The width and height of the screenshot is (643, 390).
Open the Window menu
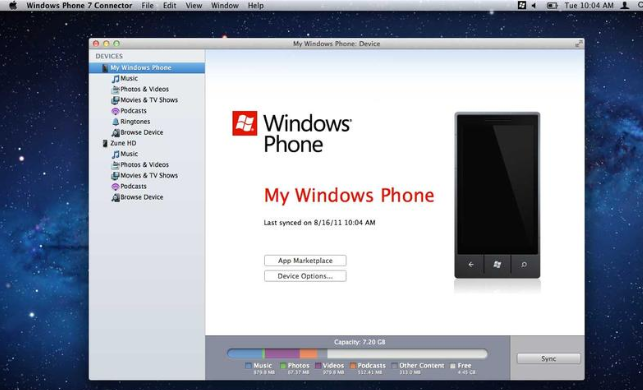225,5
